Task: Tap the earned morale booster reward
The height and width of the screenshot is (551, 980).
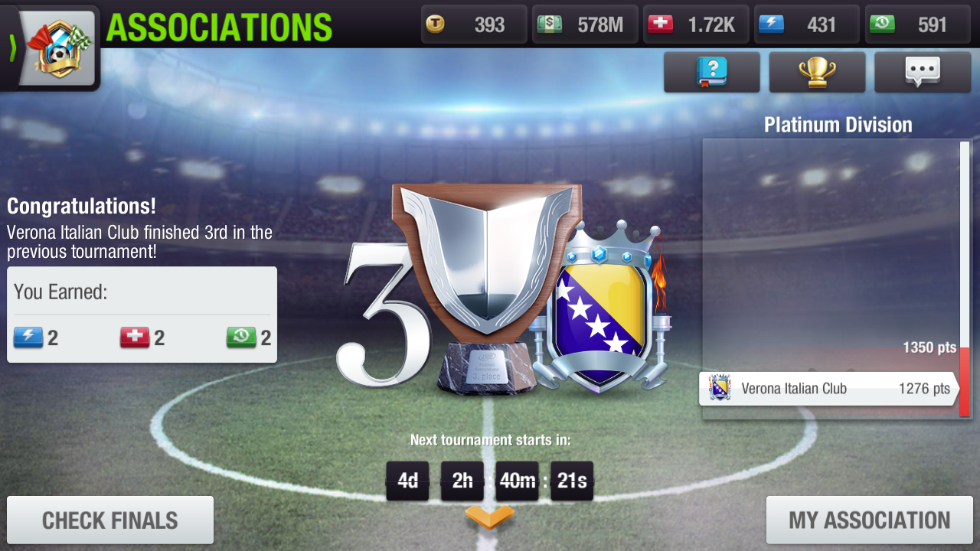Action: pyautogui.click(x=36, y=337)
